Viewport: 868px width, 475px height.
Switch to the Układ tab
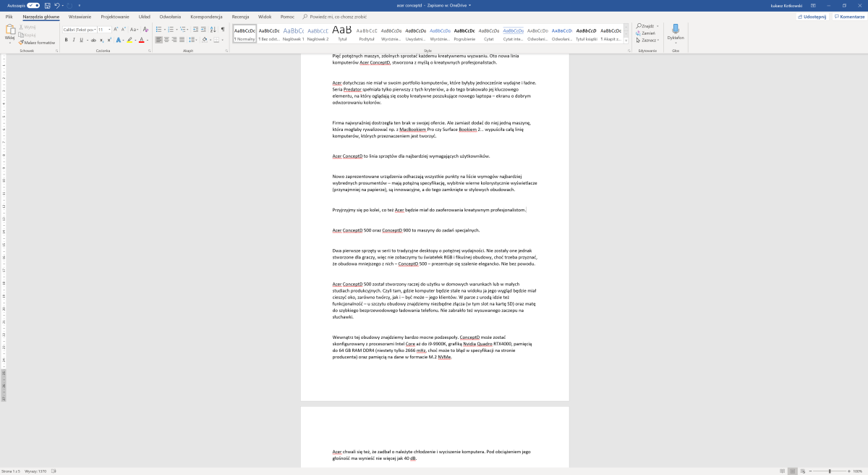point(145,16)
